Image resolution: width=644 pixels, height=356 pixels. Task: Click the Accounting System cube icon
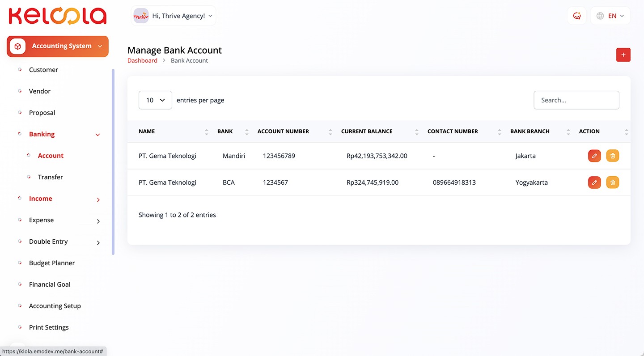(17, 46)
